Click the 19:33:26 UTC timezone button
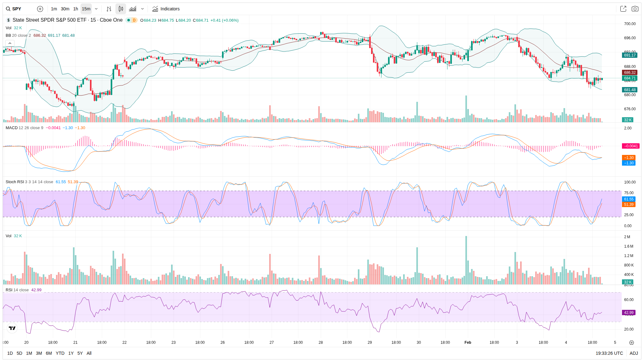 [609, 353]
